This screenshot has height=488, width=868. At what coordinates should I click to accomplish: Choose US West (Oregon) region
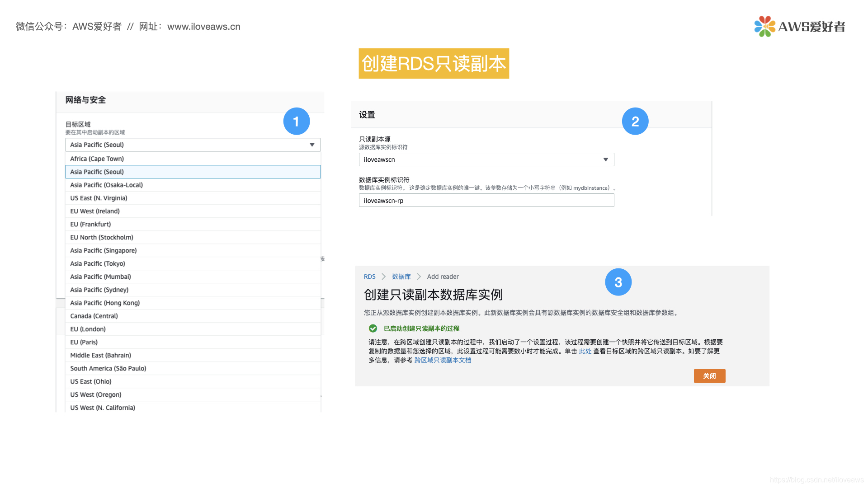[96, 394]
